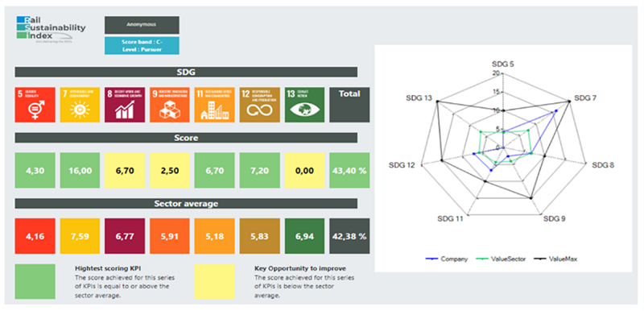The image size is (644, 311).
Task: Toggle the Company series in chart legend
Action: point(447,259)
